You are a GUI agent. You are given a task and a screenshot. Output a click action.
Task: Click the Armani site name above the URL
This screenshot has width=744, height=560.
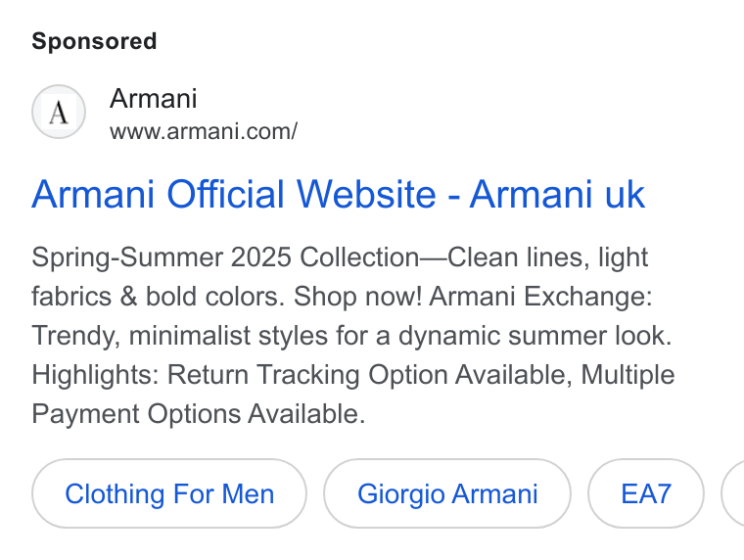click(154, 99)
